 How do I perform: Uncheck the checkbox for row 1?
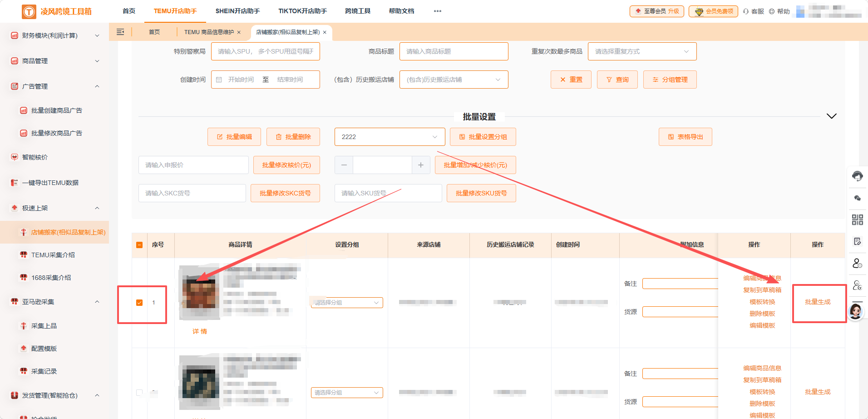(x=139, y=302)
